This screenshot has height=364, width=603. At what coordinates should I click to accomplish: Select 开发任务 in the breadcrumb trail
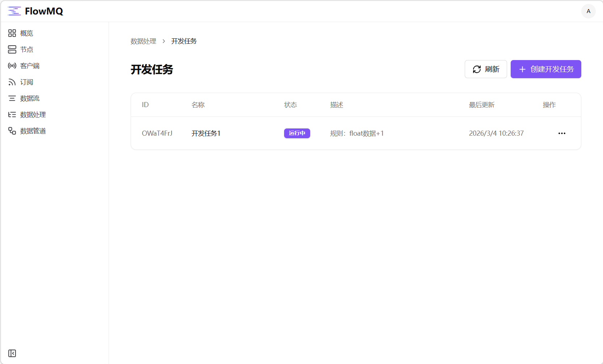[184, 41]
